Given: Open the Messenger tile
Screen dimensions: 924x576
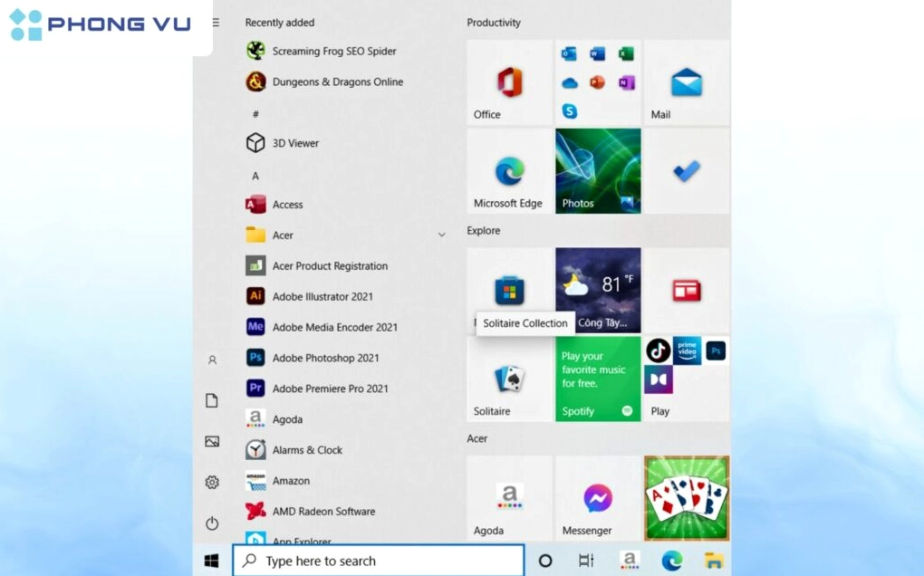Looking at the screenshot, I should [x=597, y=499].
